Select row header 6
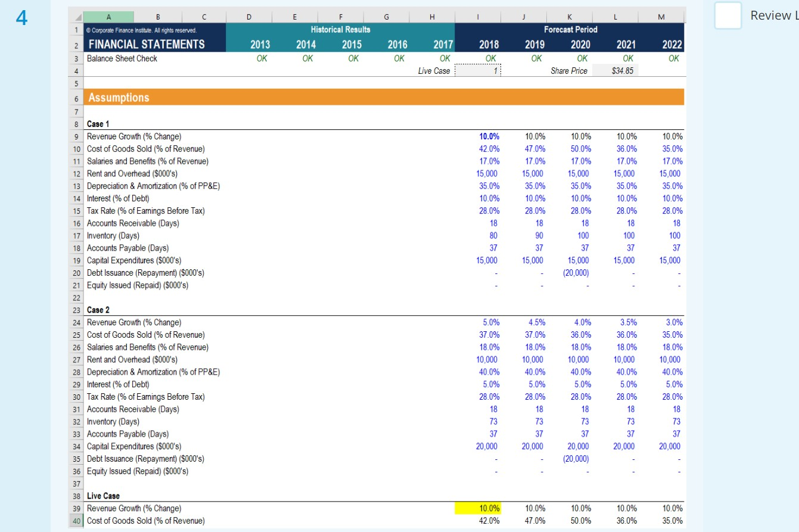Screen dimensions: 799x532 (x=77, y=98)
